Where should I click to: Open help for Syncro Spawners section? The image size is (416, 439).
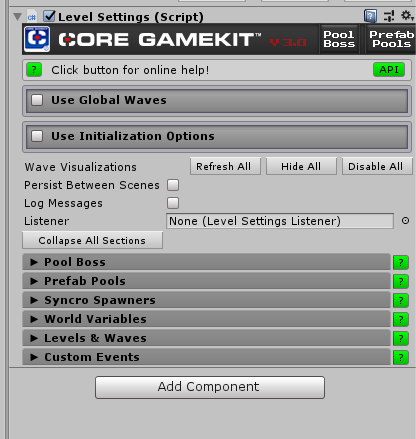tap(401, 301)
